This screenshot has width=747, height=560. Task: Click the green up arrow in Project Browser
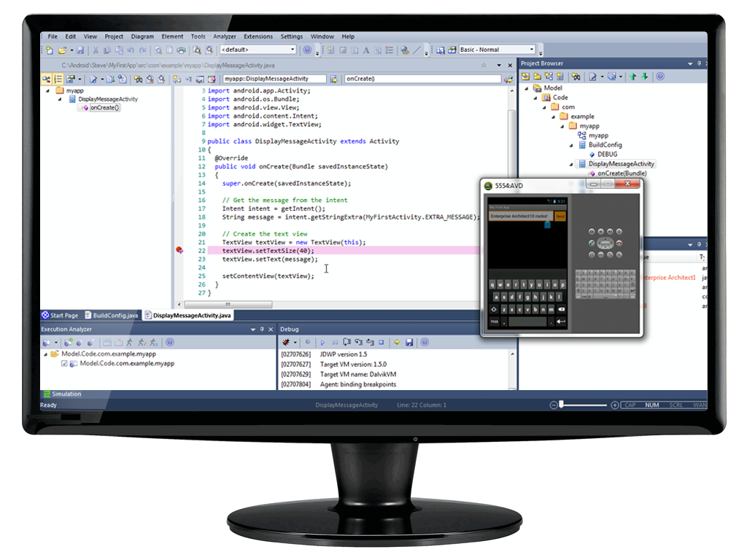pos(633,77)
